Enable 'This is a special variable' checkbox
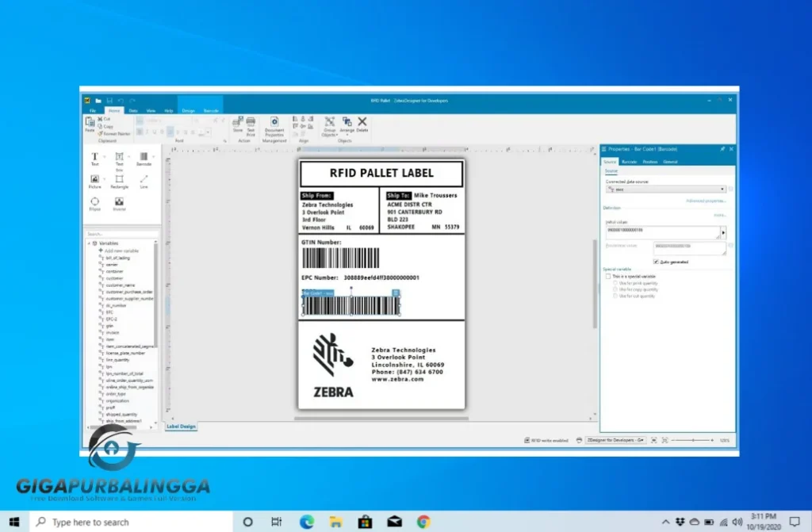The height and width of the screenshot is (532, 812). [x=608, y=276]
